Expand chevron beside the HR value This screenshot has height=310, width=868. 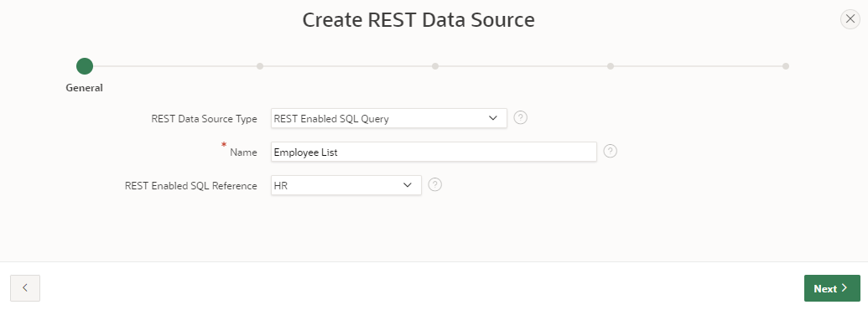pyautogui.click(x=408, y=185)
